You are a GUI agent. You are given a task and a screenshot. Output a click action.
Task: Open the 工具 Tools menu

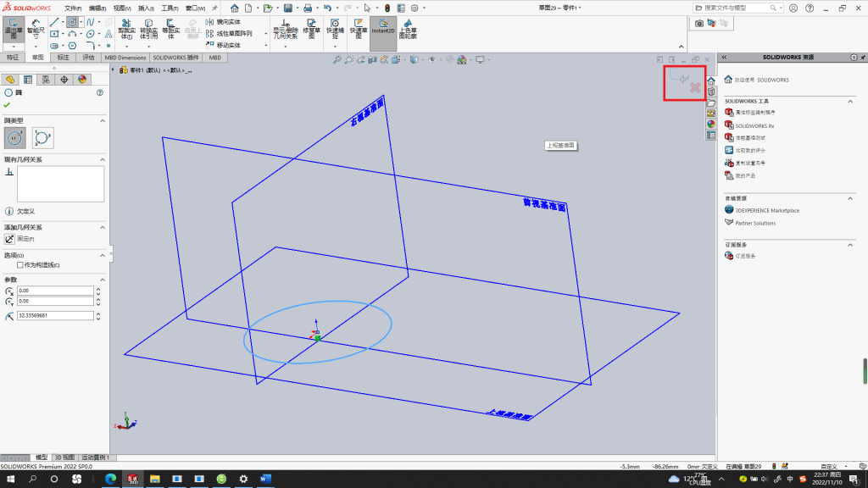pos(170,8)
